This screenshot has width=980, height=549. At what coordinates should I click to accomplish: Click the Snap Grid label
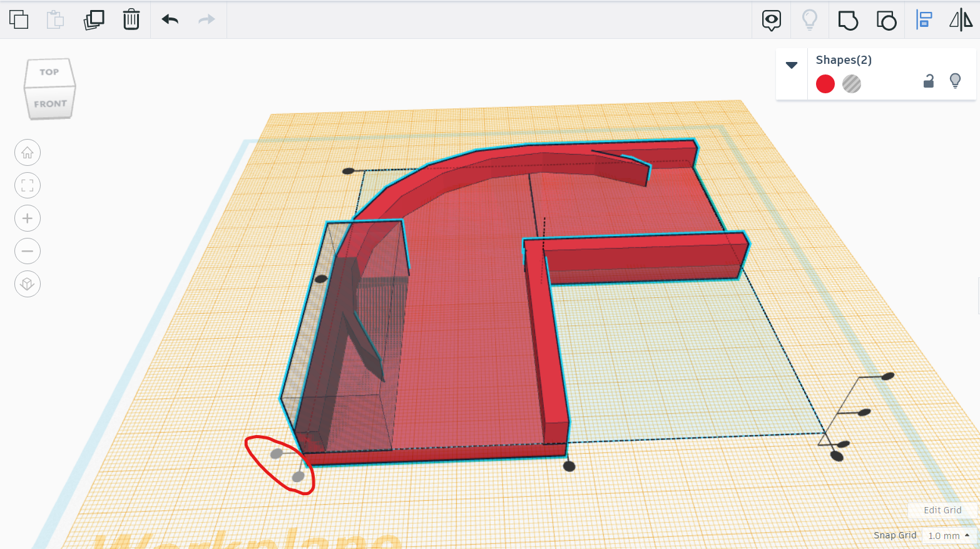895,535
